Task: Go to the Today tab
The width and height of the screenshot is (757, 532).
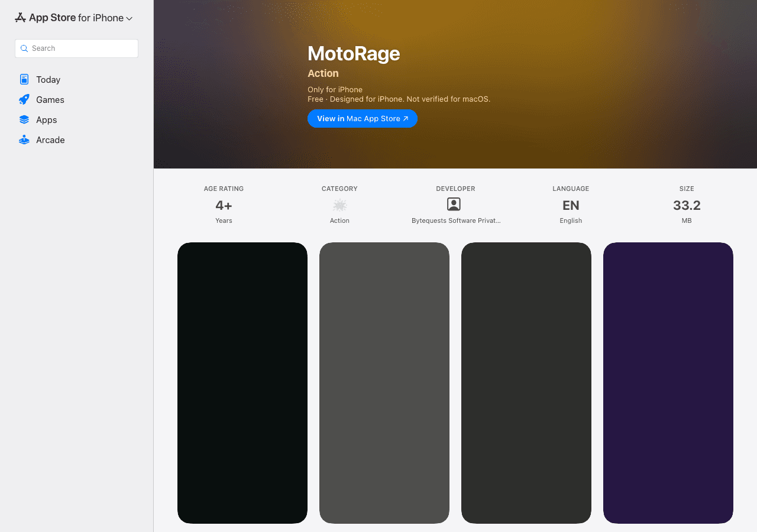Action: 48,80
